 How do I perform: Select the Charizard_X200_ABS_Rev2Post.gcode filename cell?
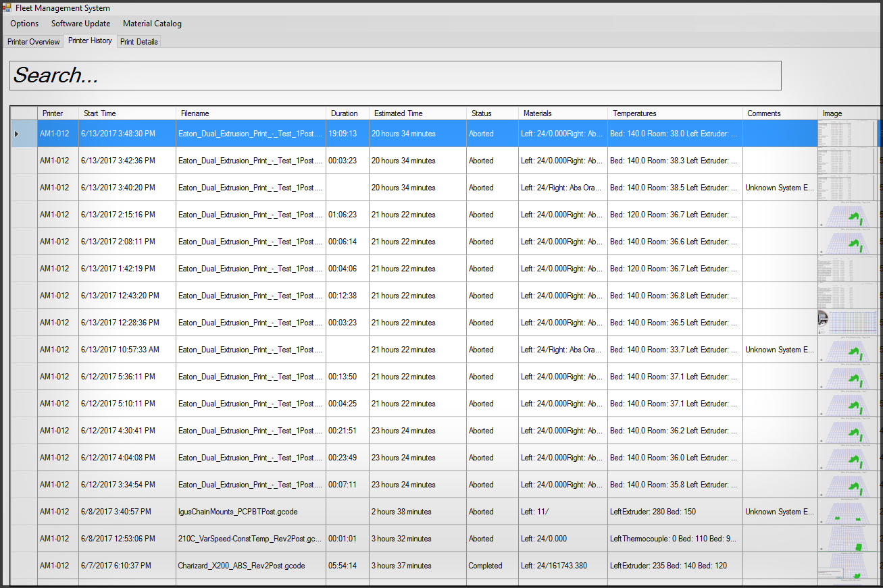pyautogui.click(x=251, y=566)
